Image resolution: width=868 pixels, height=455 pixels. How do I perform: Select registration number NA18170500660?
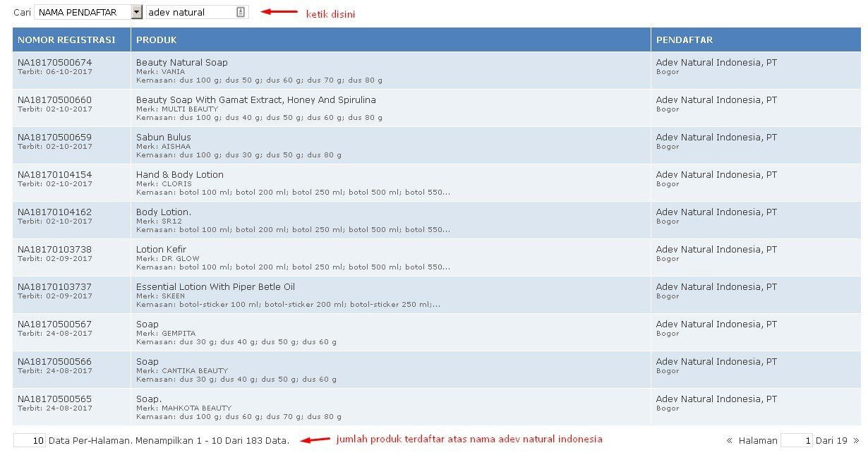pyautogui.click(x=54, y=100)
